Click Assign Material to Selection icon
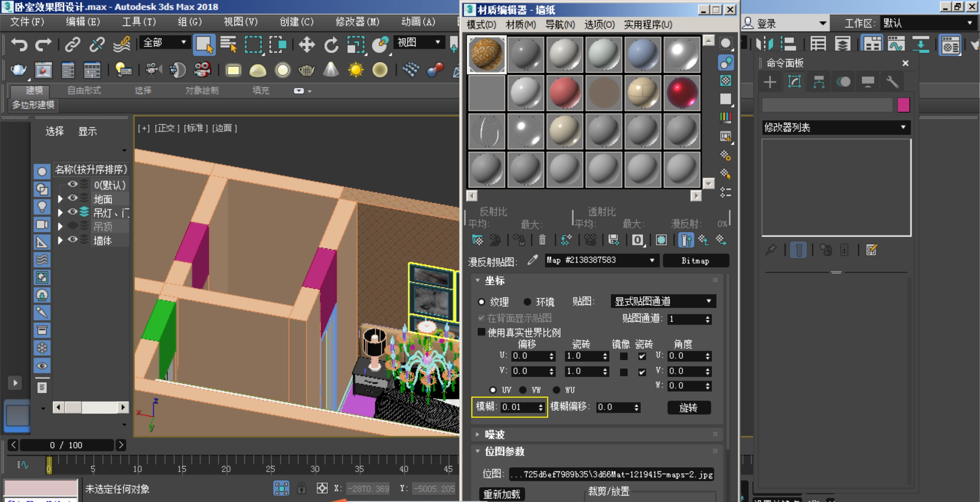 coord(519,240)
